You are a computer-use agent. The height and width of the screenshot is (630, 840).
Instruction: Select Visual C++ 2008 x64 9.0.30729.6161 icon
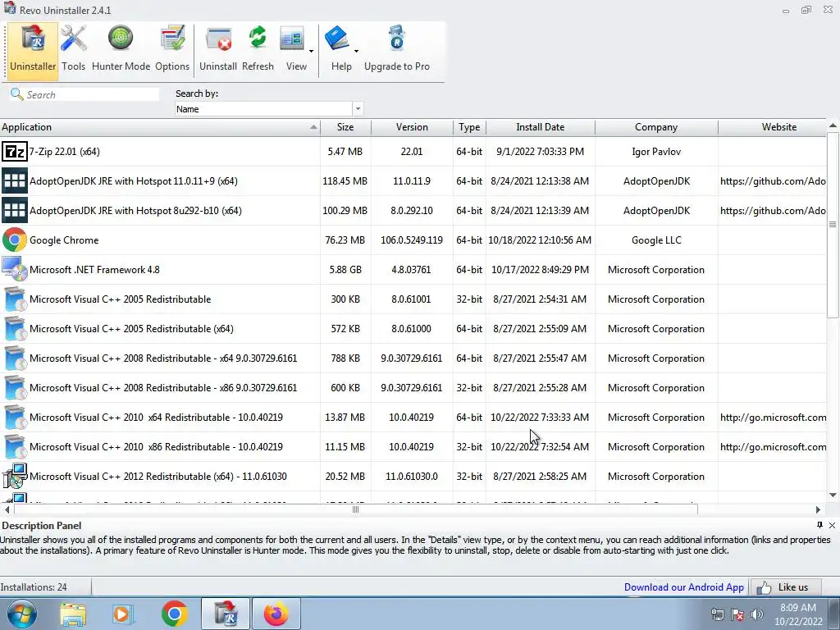point(15,358)
